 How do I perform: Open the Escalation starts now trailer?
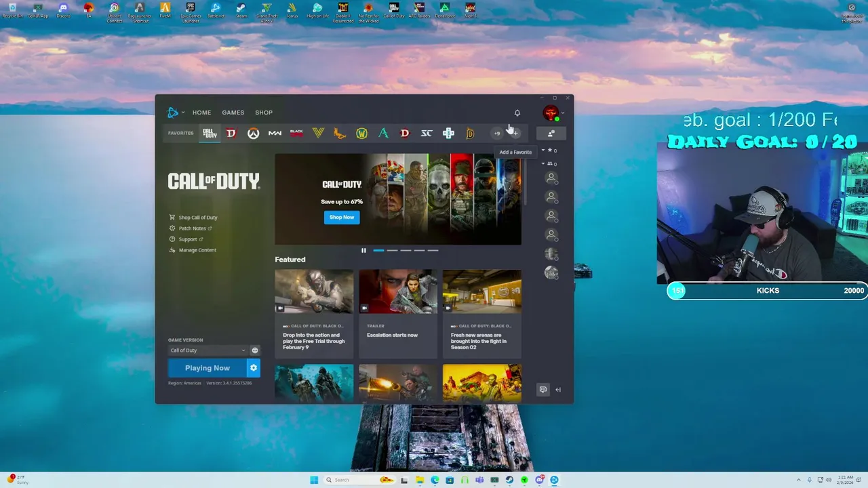pyautogui.click(x=398, y=312)
